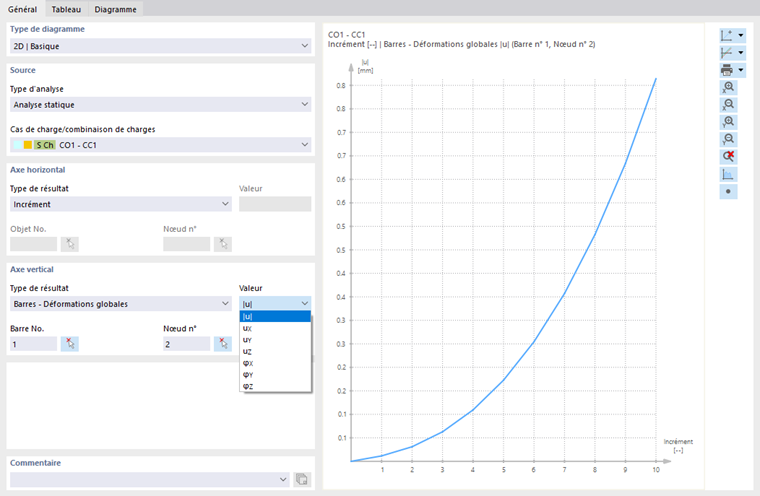Click the disabled pick icon beside Objet No.
Viewport: 760px width, 496px height.
tap(70, 244)
